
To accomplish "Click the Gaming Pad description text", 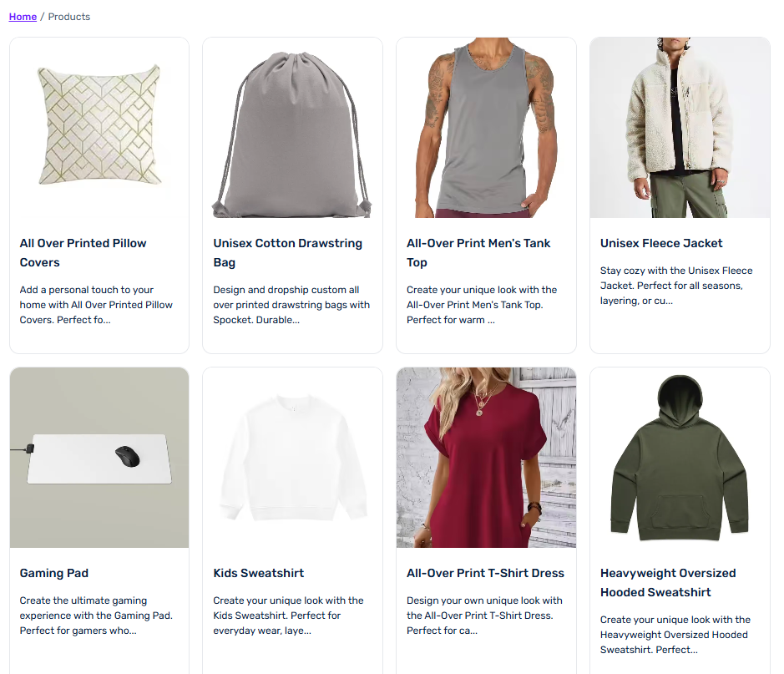I will pyautogui.click(x=96, y=616).
